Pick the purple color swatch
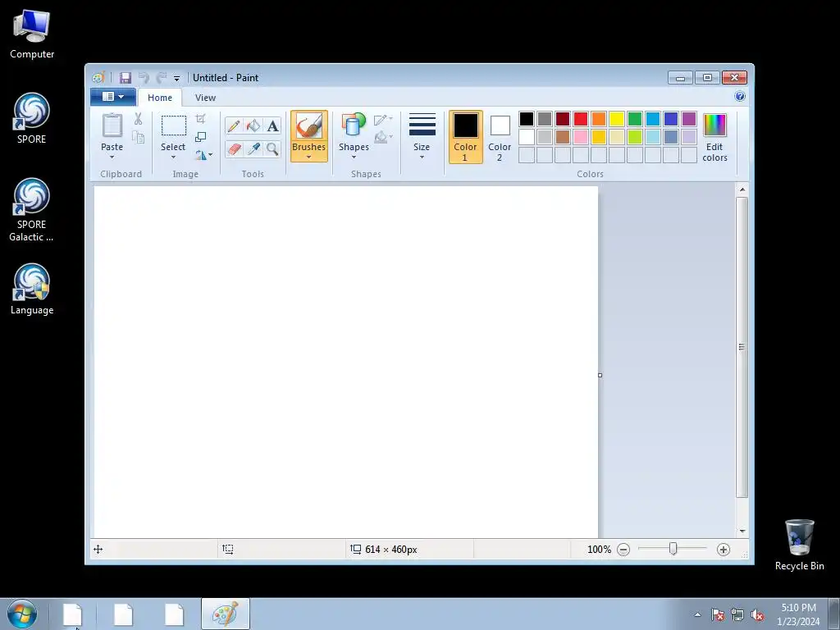The width and height of the screenshot is (840, 630). 689,119
